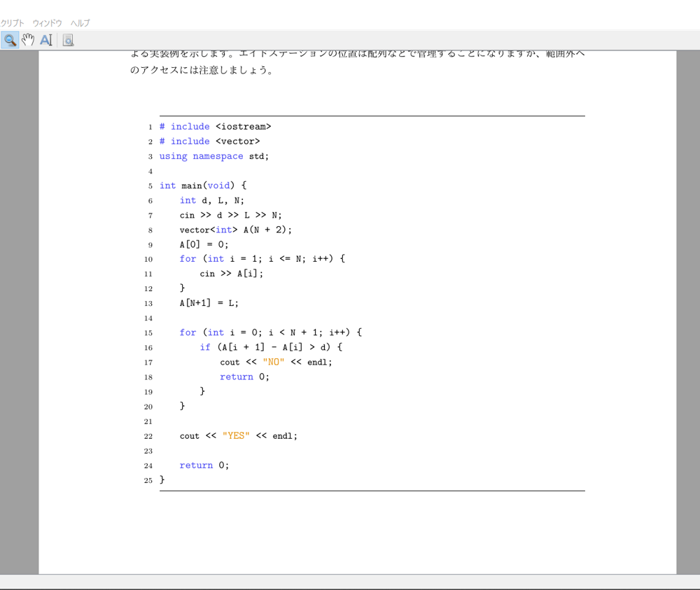Image resolution: width=700 pixels, height=590 pixels.
Task: Click line number 21 in the listing
Action: (148, 421)
